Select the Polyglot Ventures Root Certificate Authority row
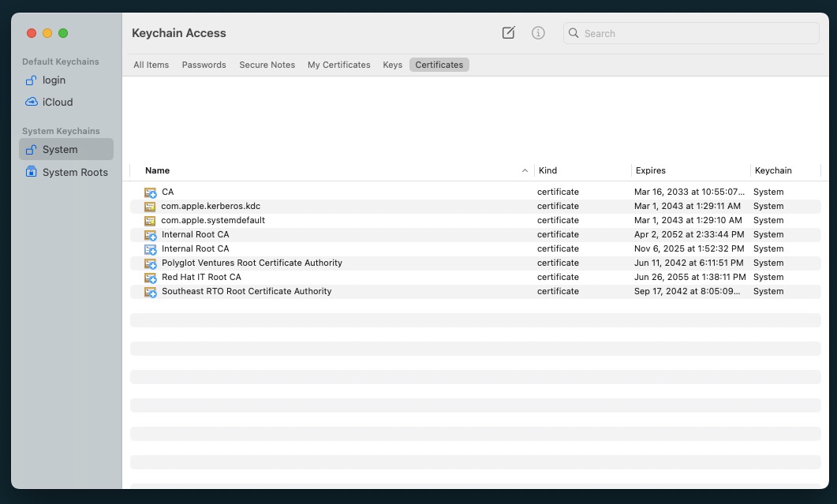 coord(252,263)
